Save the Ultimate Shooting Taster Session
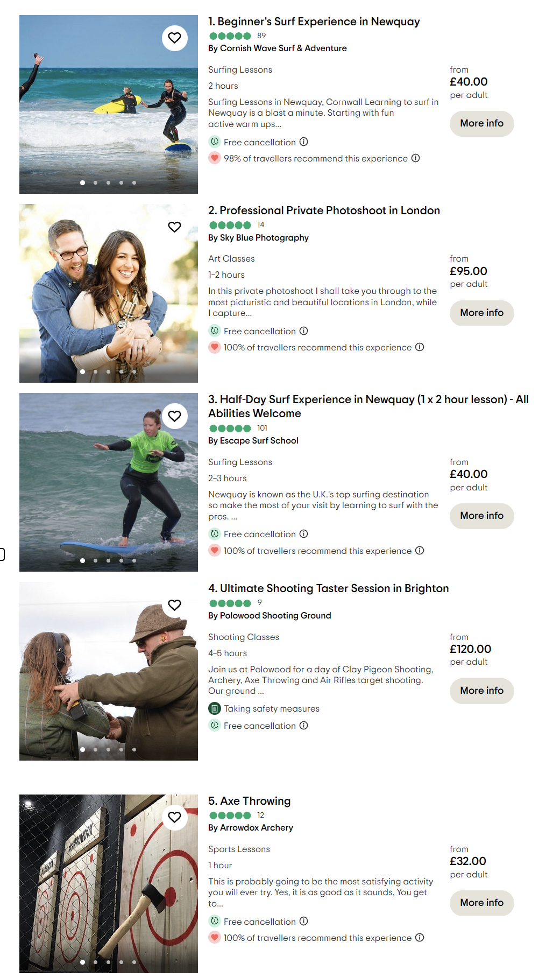The image size is (560, 977). tap(174, 605)
